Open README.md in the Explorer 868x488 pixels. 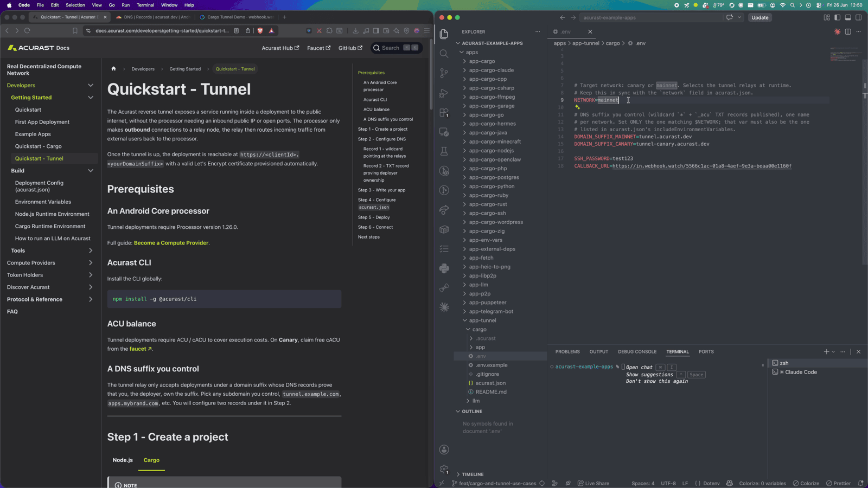(x=491, y=392)
